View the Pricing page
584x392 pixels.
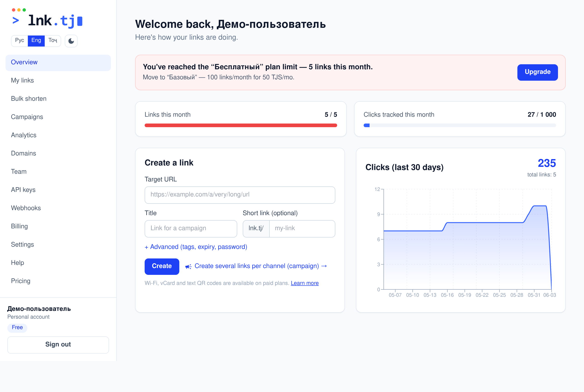(x=58, y=281)
